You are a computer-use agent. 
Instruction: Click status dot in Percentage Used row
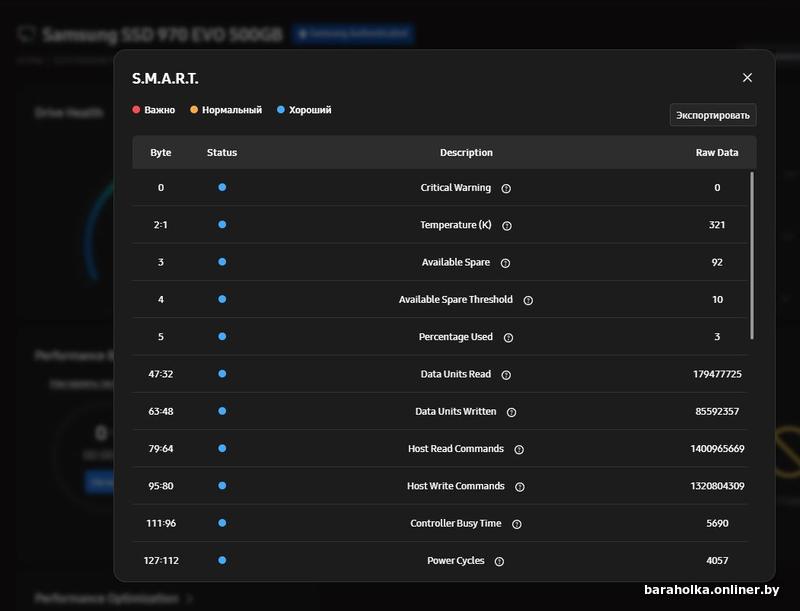click(222, 336)
